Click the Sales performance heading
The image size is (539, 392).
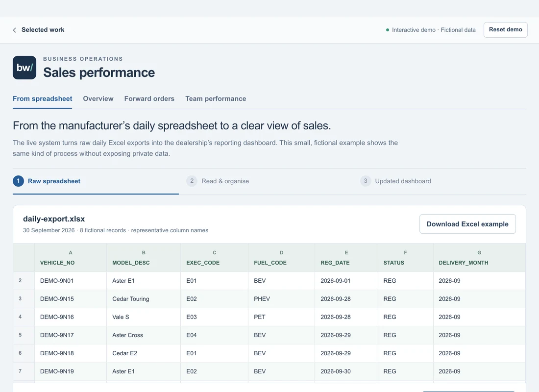click(x=99, y=73)
